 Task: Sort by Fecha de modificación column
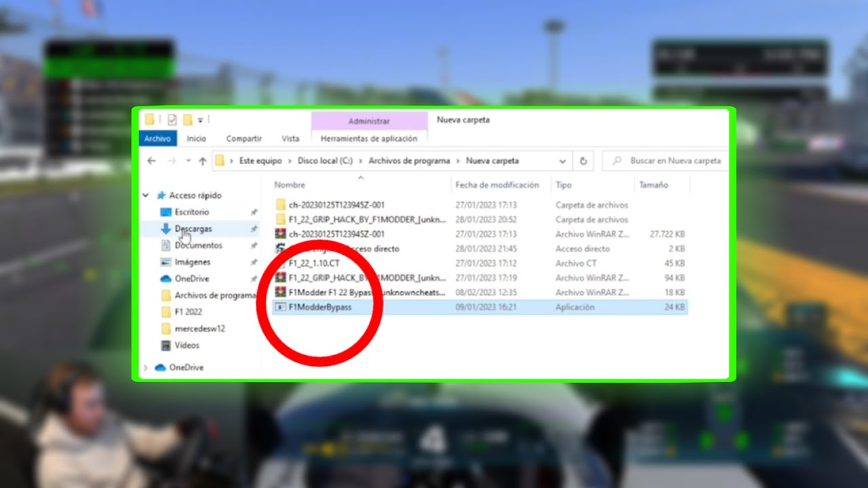pyautogui.click(x=497, y=185)
